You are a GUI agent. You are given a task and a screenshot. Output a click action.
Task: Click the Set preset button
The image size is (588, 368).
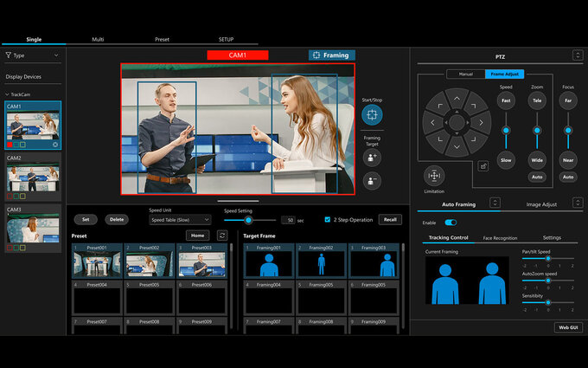86,220
